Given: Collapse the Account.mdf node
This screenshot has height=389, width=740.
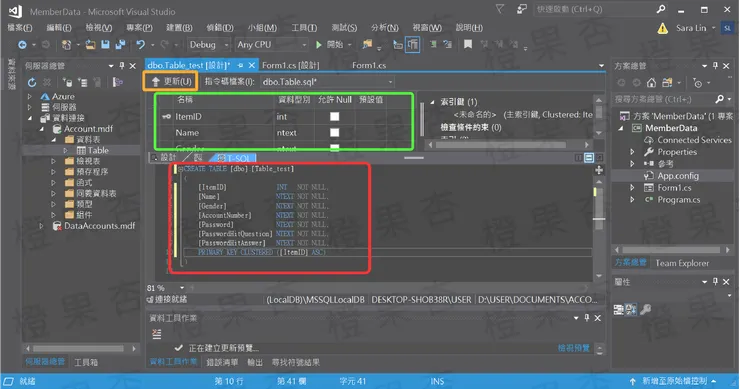Looking at the screenshot, I should click(x=42, y=129).
